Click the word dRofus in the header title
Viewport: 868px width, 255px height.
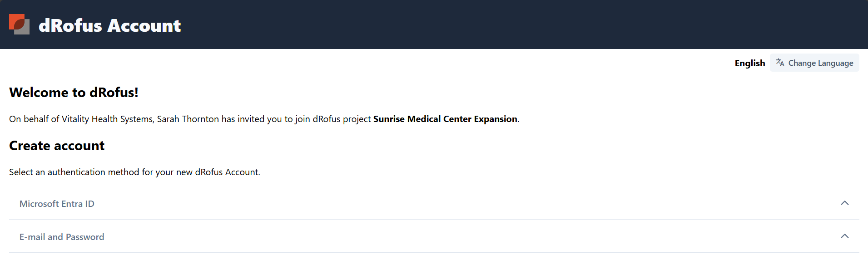click(70, 26)
